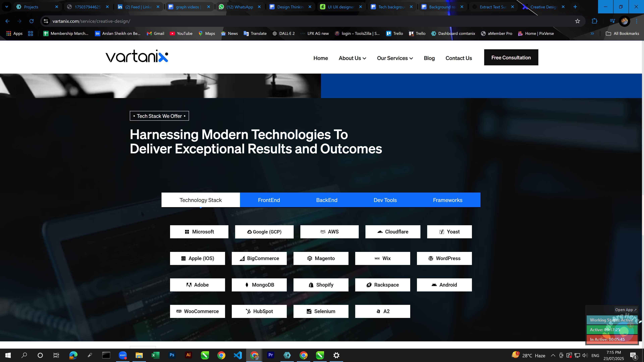The width and height of the screenshot is (644, 362).
Task: Switch to the FrontEnd tab
Action: pyautogui.click(x=269, y=200)
